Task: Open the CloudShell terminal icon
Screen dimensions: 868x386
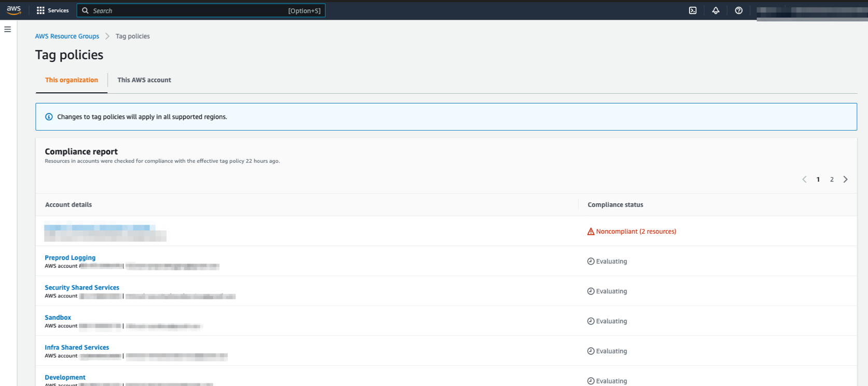Action: [693, 10]
